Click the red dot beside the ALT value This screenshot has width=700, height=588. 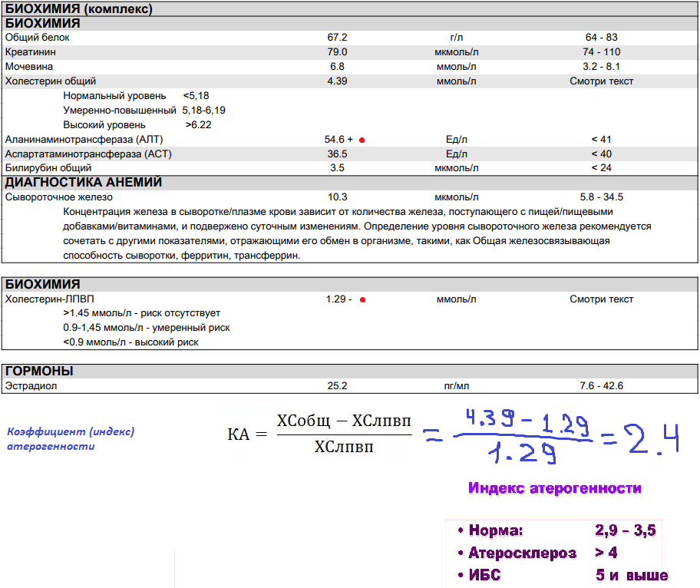click(362, 140)
